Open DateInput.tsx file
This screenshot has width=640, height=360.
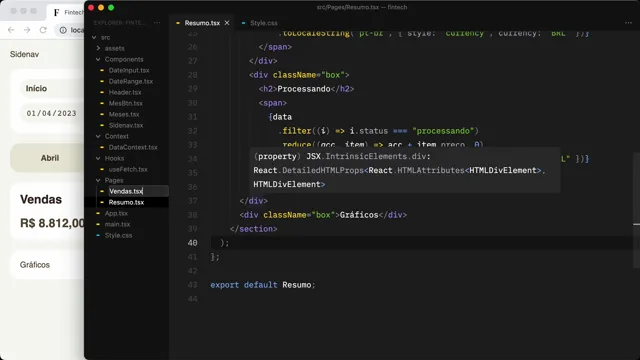tap(129, 70)
